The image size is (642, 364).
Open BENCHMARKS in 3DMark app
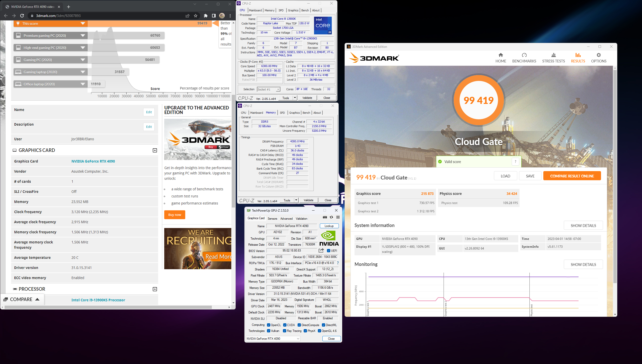point(524,58)
